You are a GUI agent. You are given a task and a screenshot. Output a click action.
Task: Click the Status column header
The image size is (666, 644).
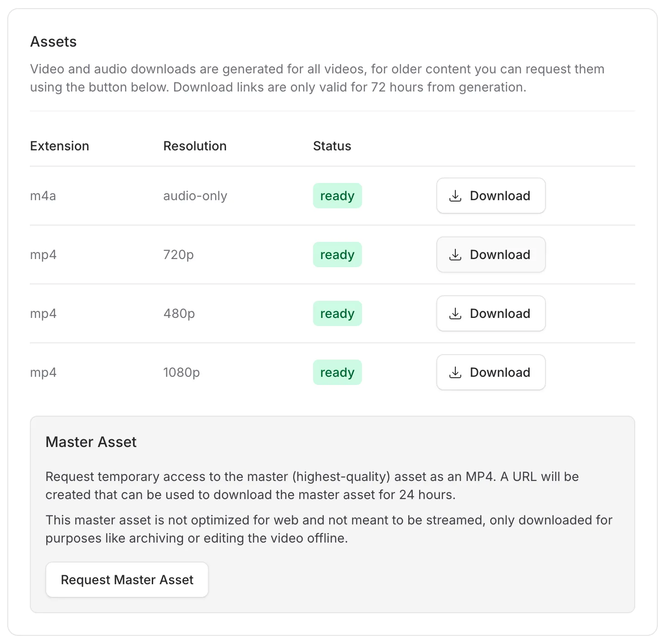pos(332,146)
